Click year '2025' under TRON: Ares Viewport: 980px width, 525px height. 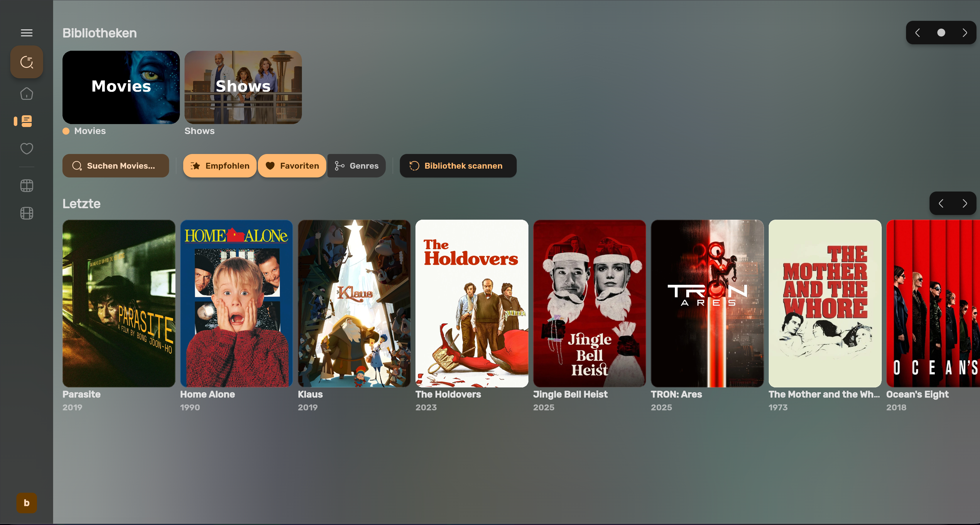click(x=661, y=407)
